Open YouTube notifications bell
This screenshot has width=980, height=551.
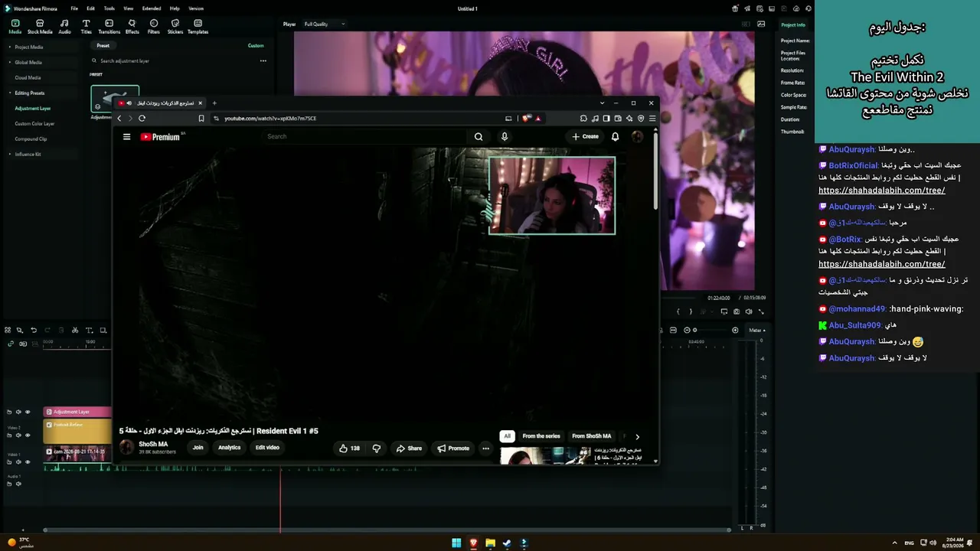(x=615, y=136)
